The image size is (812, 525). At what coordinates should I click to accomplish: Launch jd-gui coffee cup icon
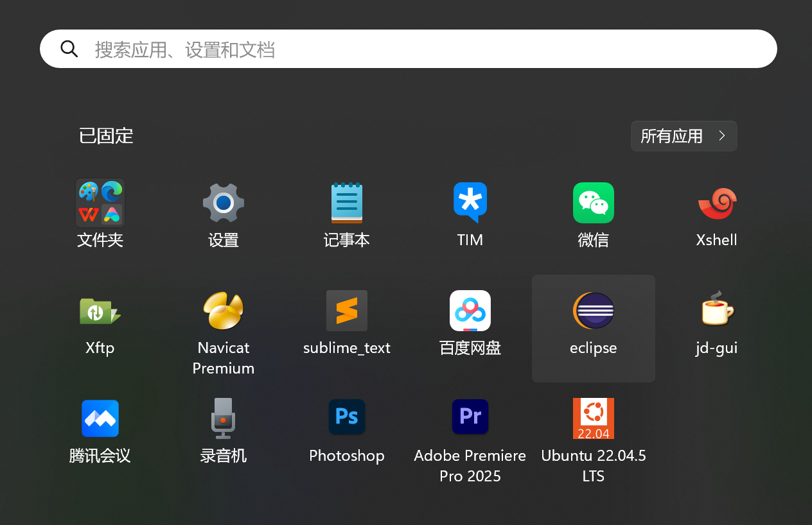tap(717, 309)
